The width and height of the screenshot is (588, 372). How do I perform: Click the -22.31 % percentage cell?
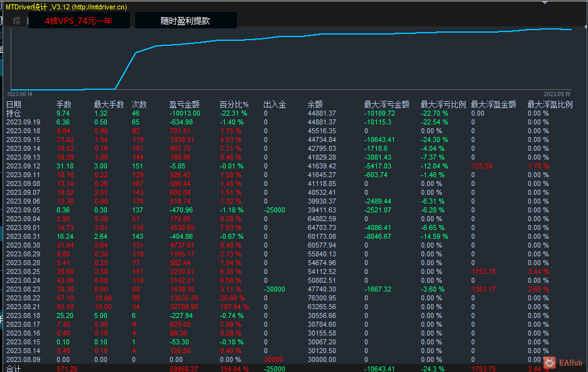233,113
